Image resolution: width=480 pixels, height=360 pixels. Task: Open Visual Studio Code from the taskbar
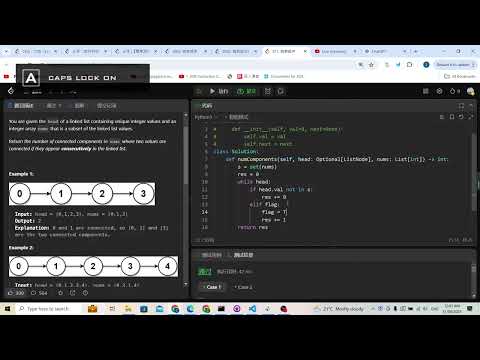(252, 309)
